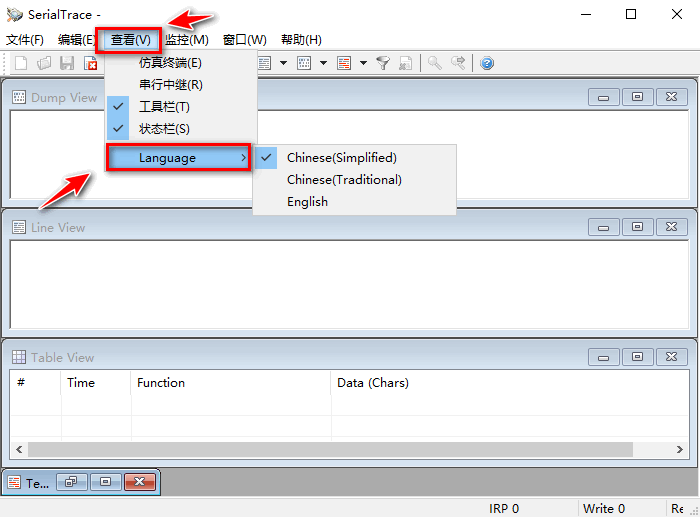The image size is (700, 517).
Task: Toggle the 状态栏(S) checked menu item
Action: pyautogui.click(x=164, y=129)
